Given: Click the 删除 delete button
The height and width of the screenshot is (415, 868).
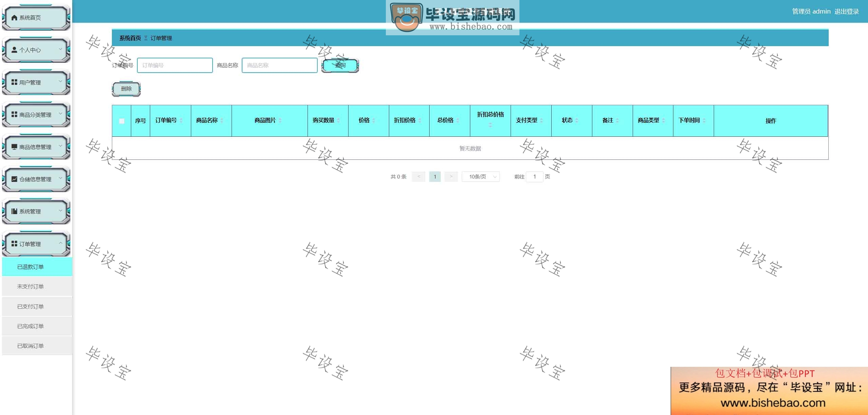Looking at the screenshot, I should (126, 89).
